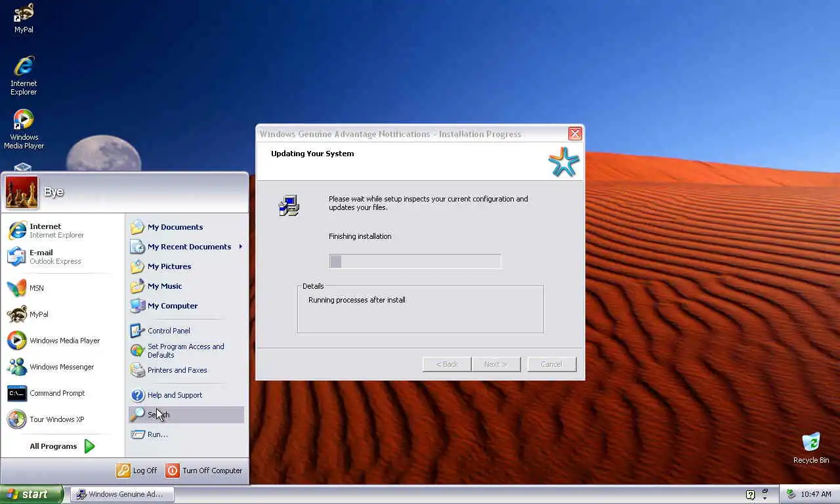This screenshot has height=504, width=840.
Task: Click the Next button in the installer
Action: 496,364
